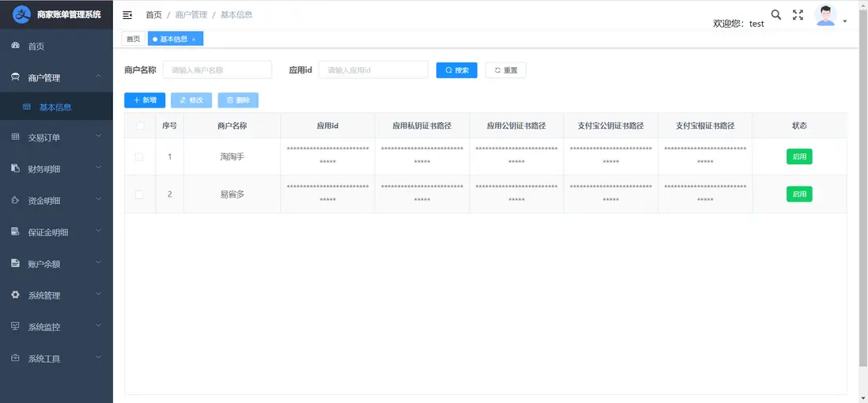Click the 应用公钥证书路径 column header
Screen dimensions: 868x403
[516, 126]
